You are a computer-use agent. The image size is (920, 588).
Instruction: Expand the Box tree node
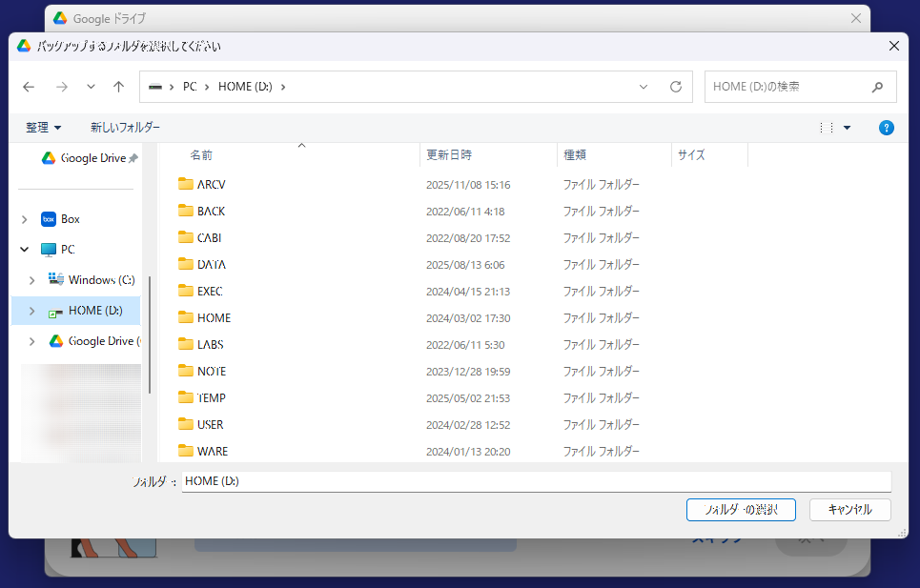click(25, 219)
